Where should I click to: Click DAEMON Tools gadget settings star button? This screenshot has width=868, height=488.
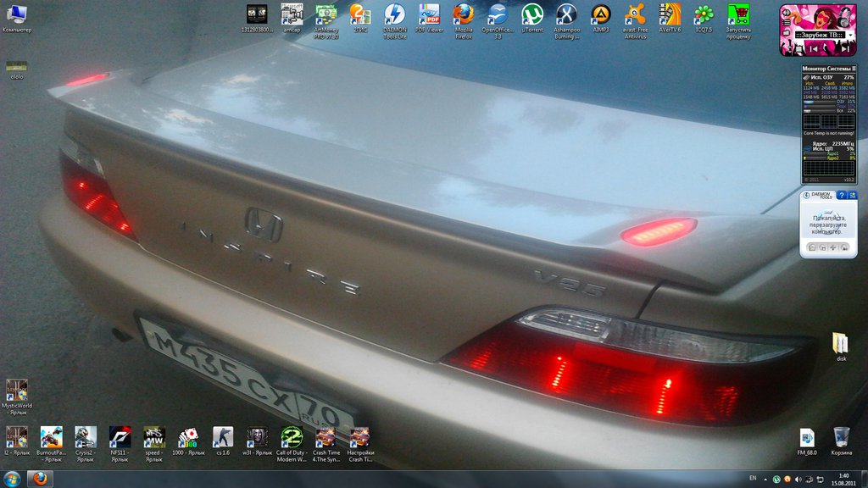(x=852, y=196)
